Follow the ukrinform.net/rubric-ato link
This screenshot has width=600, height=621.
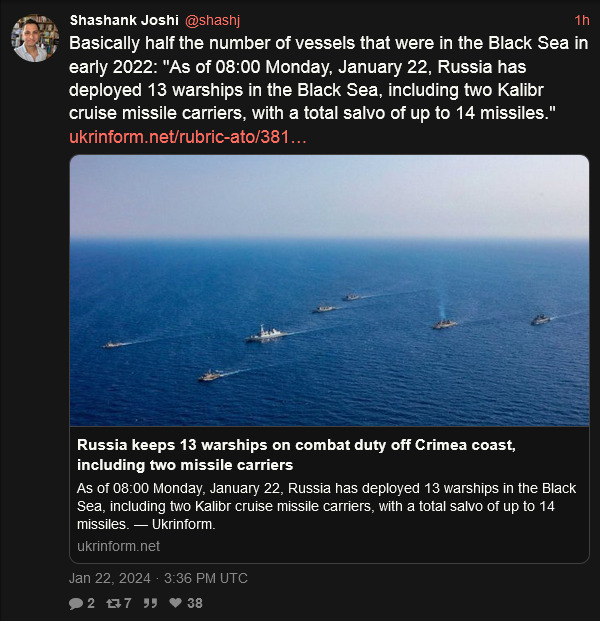pos(188,137)
